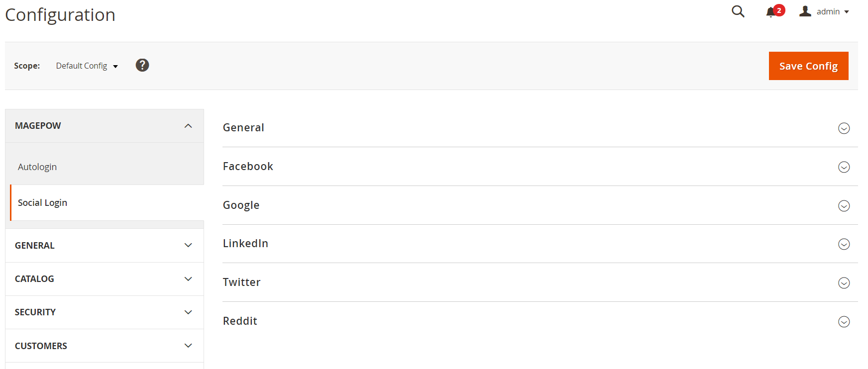
Task: Expand the Reddit section circle arrow
Action: [x=844, y=322]
